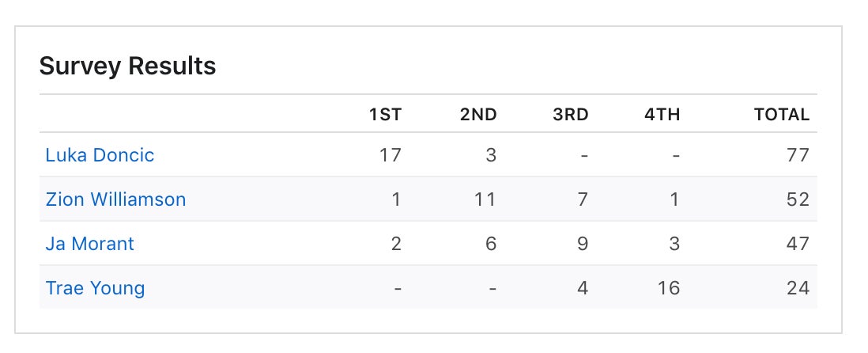The height and width of the screenshot is (353, 868).
Task: Click Luka Doncic's total of 77
Action: tap(798, 154)
